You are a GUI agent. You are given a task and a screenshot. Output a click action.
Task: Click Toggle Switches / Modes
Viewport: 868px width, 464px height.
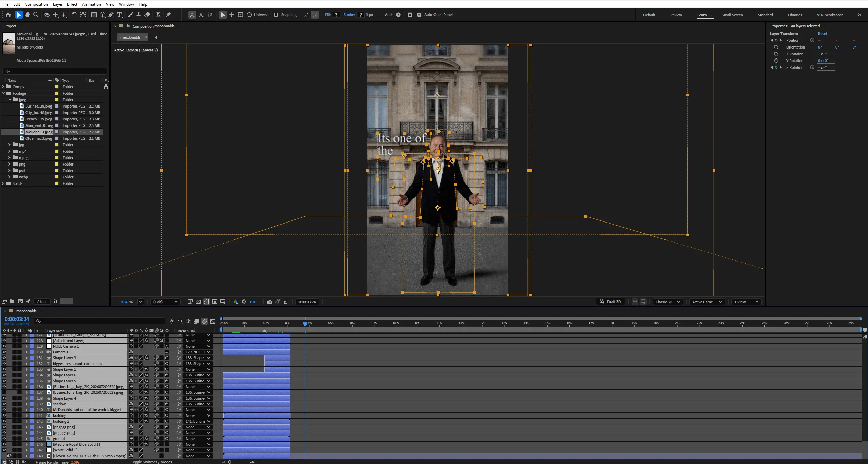[x=151, y=462]
